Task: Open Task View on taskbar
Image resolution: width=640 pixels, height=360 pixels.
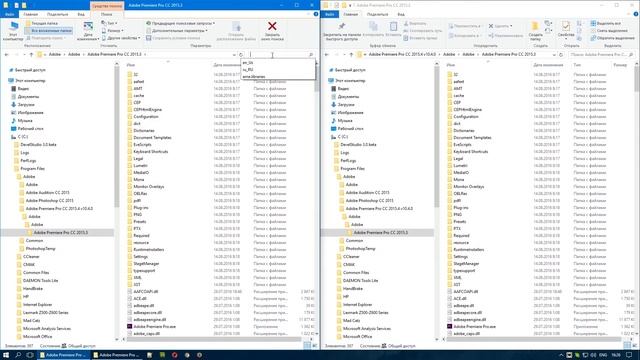Action: tap(30, 355)
